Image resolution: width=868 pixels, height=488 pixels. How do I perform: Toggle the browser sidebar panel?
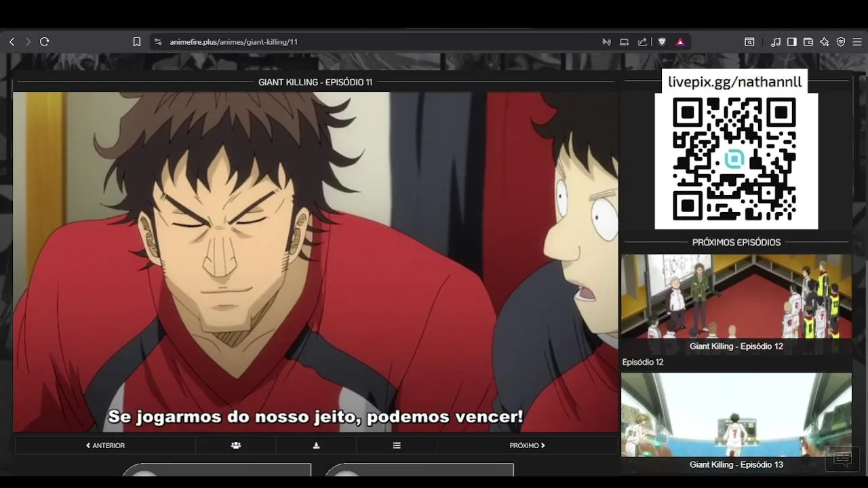[x=792, y=42]
